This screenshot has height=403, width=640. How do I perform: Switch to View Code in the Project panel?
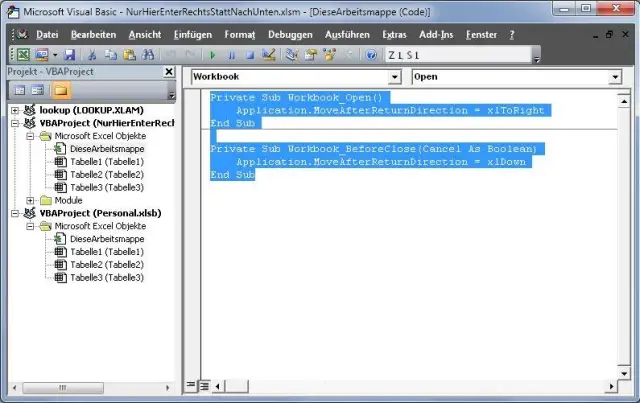click(17, 91)
